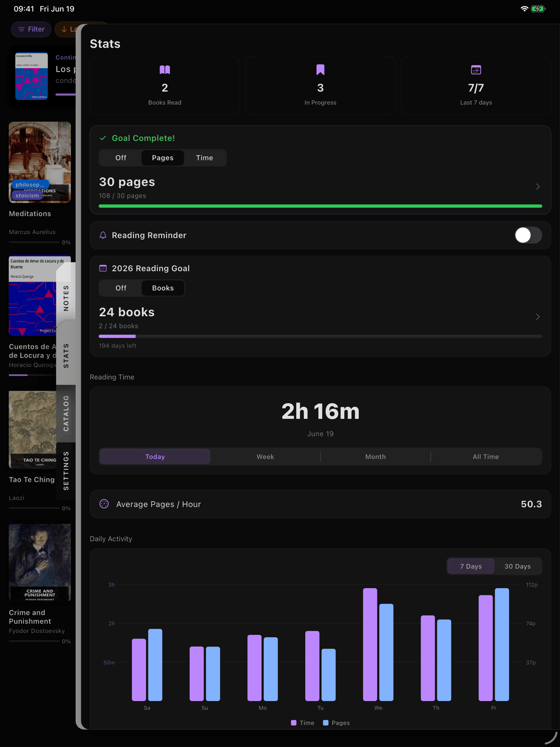Show Today reading time
560x747 pixels.
click(x=155, y=457)
